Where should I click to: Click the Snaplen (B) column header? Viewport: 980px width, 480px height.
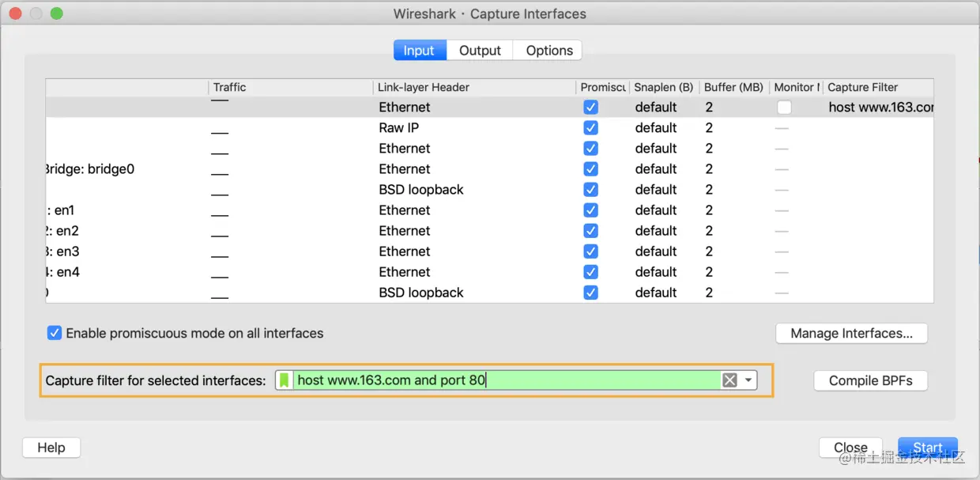click(x=664, y=87)
